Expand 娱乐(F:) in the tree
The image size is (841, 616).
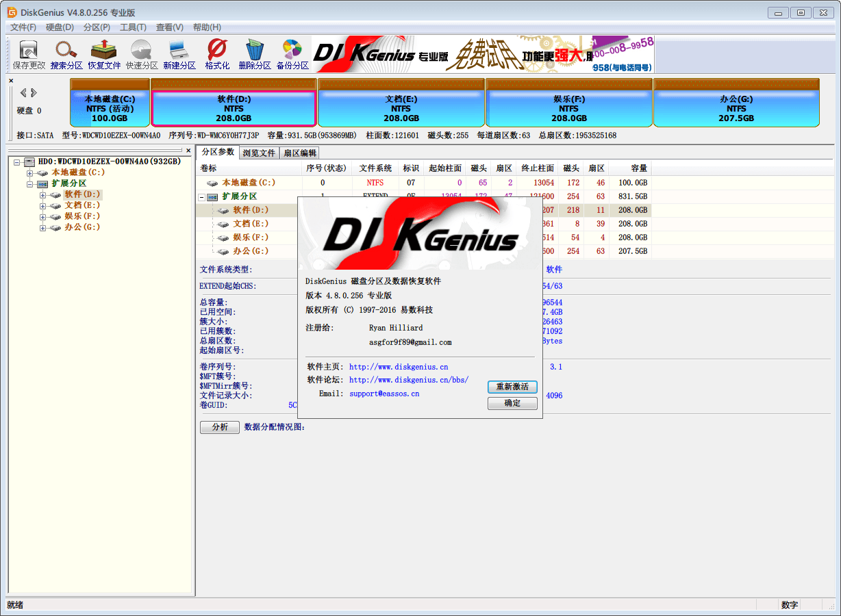42,217
